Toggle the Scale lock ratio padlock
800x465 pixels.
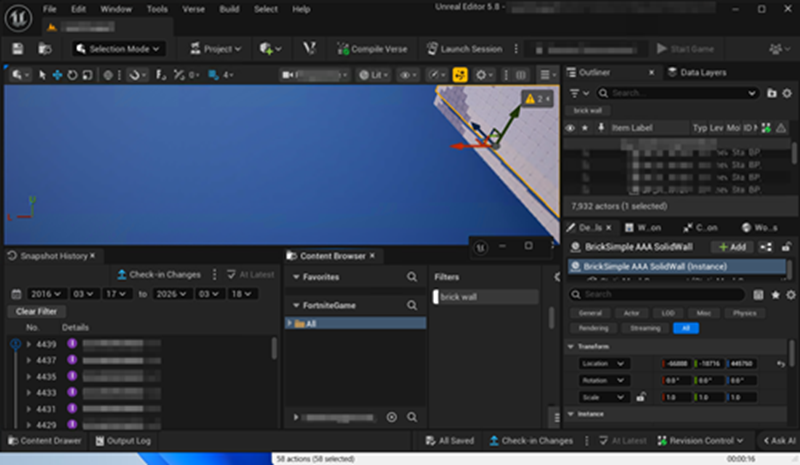(x=641, y=397)
